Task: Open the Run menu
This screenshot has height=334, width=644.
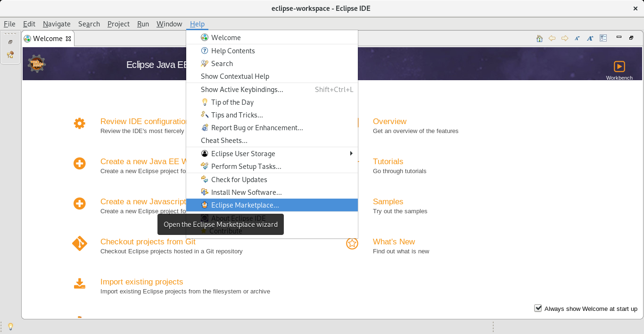Action: [x=143, y=24]
